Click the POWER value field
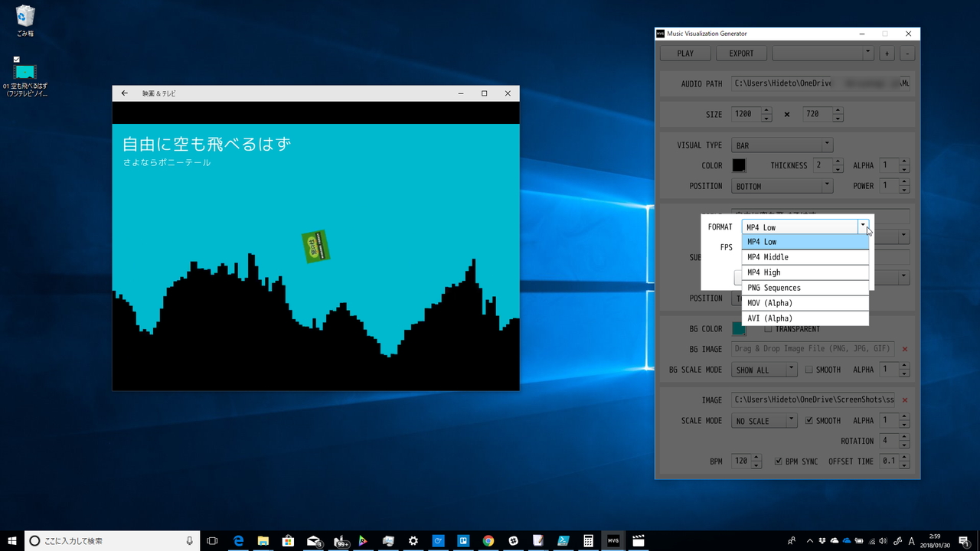 (889, 186)
